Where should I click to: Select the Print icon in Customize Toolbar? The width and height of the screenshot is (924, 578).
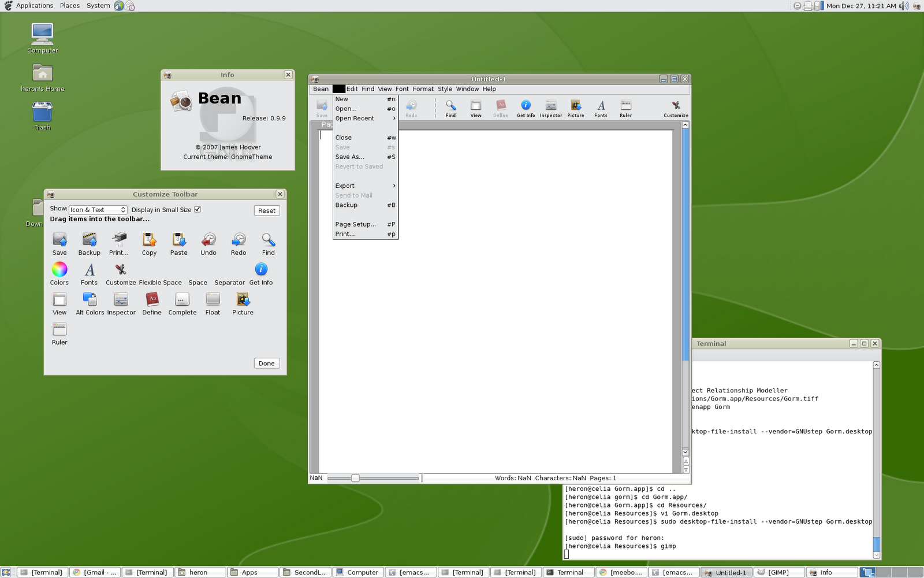119,239
